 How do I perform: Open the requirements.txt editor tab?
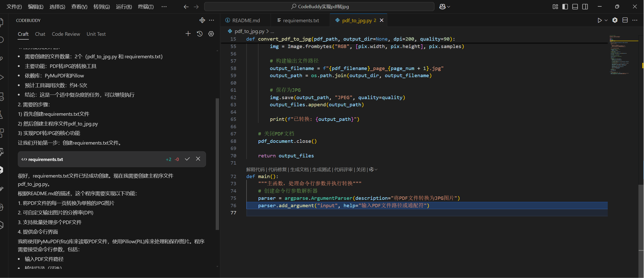[x=301, y=20]
